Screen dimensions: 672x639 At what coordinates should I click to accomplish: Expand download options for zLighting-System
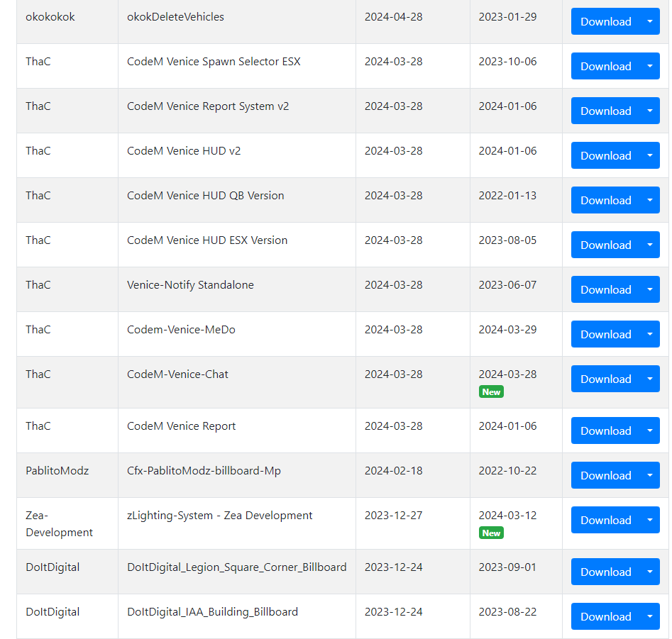click(x=650, y=520)
